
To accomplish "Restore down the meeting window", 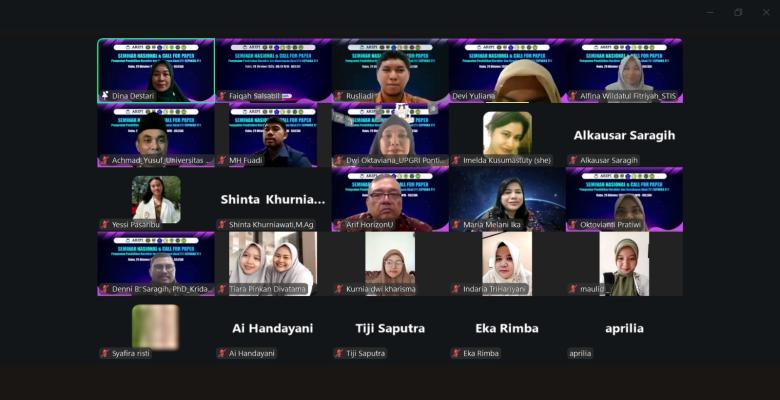I will coord(738,12).
